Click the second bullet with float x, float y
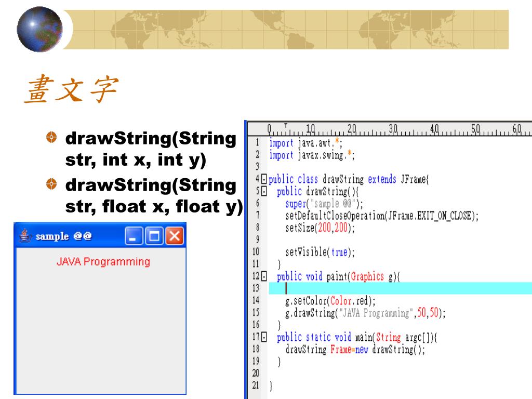 coord(154,196)
